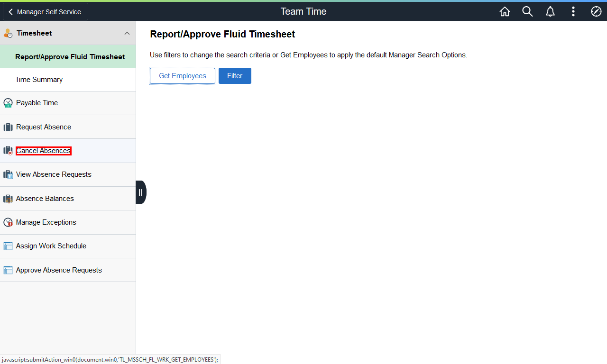Click the Cancel Absences briefcase icon

click(x=8, y=151)
